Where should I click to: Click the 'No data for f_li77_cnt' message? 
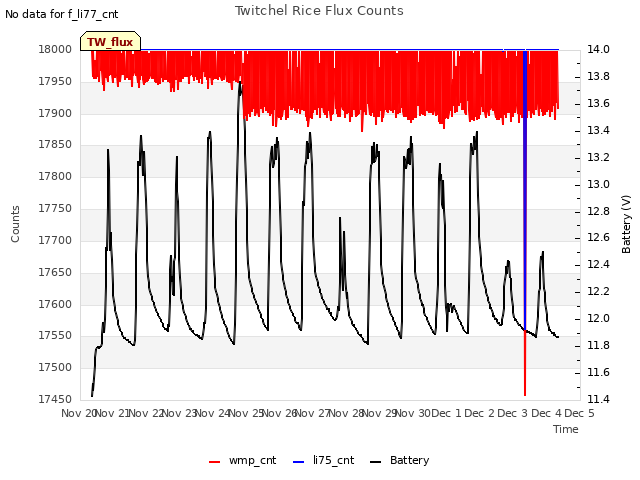[x=62, y=14]
